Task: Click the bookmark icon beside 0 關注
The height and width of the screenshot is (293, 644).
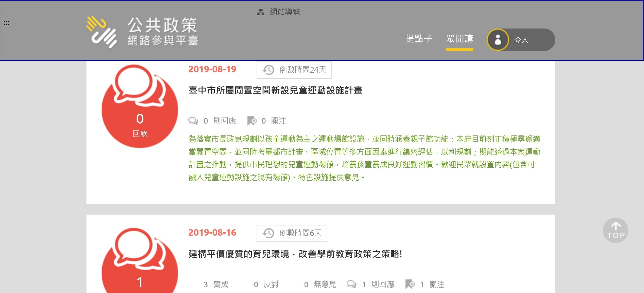Action: pos(251,121)
